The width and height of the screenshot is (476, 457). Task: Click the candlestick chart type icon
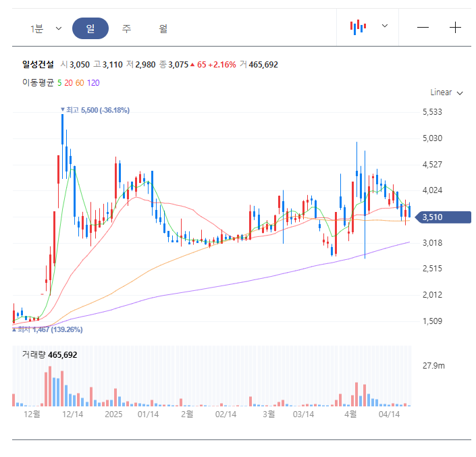pos(358,27)
